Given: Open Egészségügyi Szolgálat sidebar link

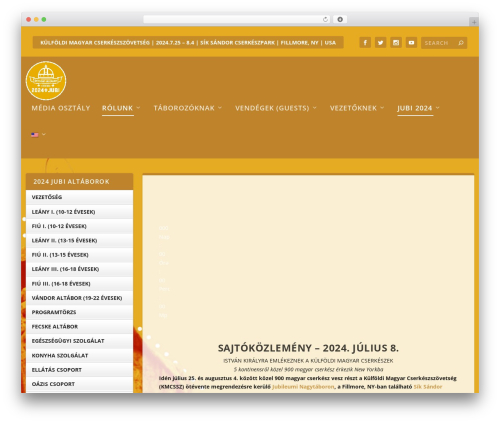Looking at the screenshot, I should (79, 341).
